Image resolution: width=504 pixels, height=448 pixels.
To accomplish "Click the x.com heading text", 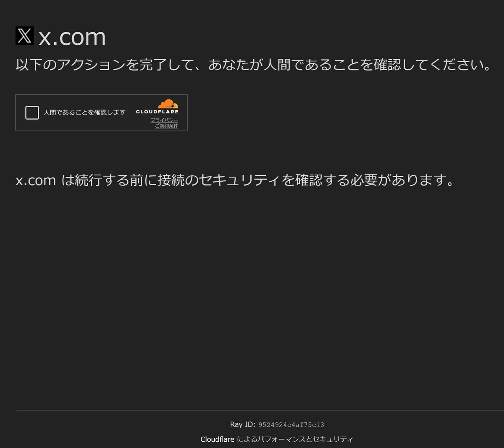I will (72, 37).
